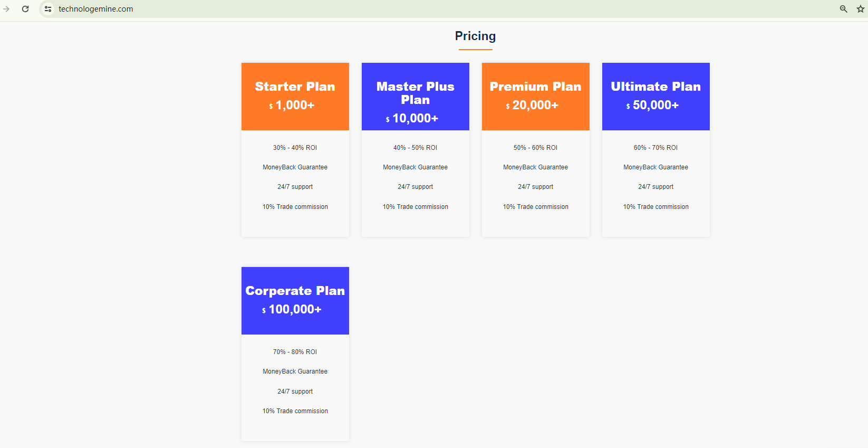Click 24/7 support under Master Plus Plan

(415, 187)
